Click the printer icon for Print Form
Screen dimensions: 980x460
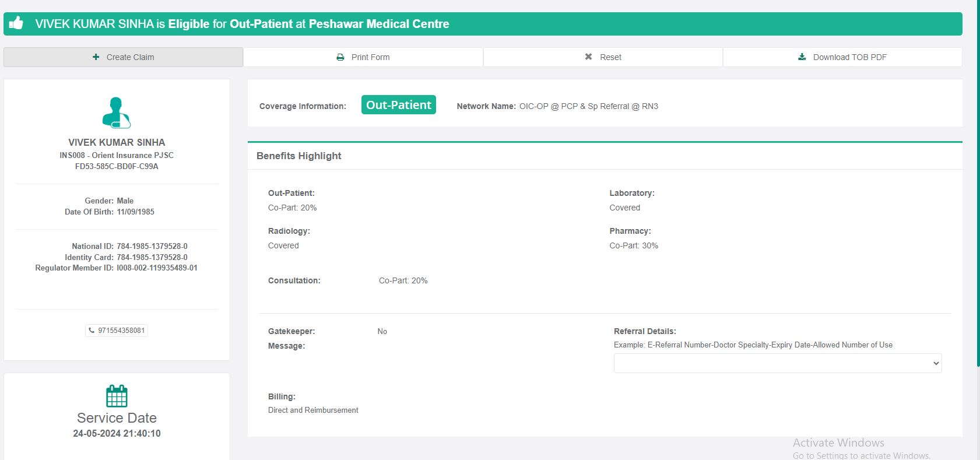tap(340, 57)
